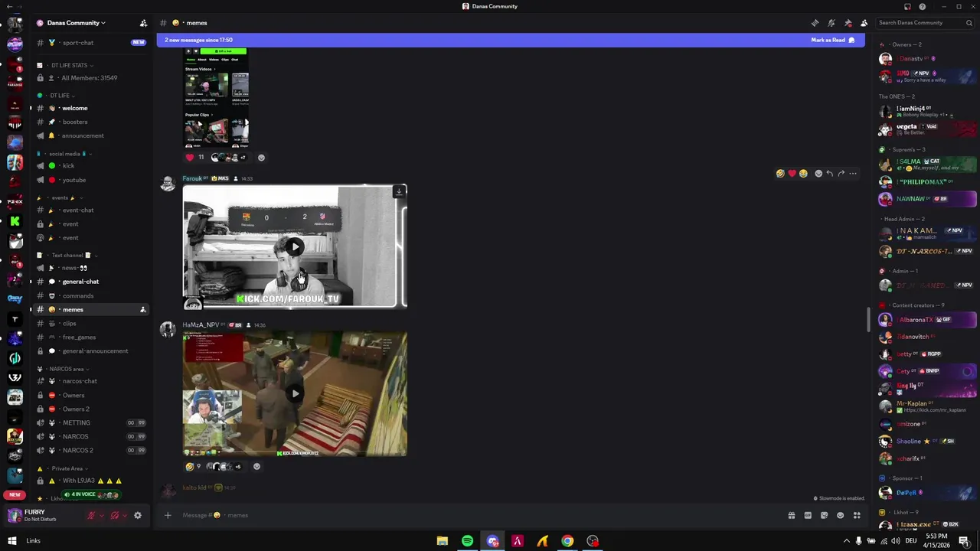Select the clips channel
980x551 pixels.
coord(91,323)
